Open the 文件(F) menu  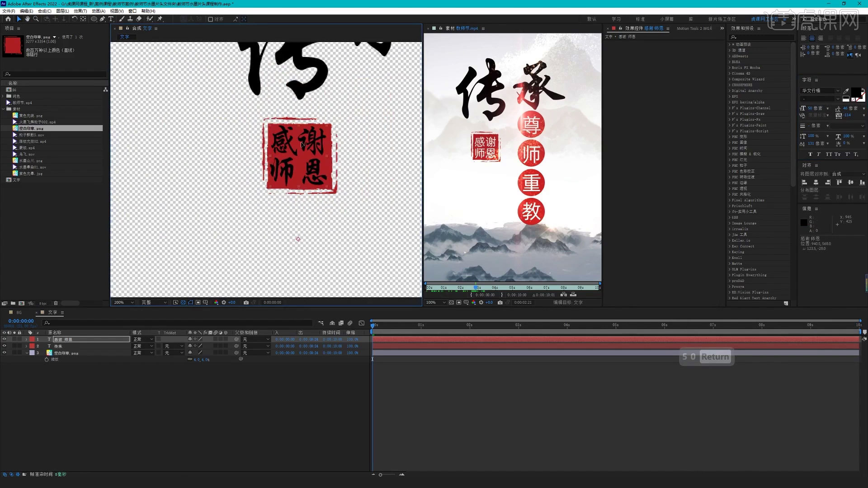tap(9, 11)
